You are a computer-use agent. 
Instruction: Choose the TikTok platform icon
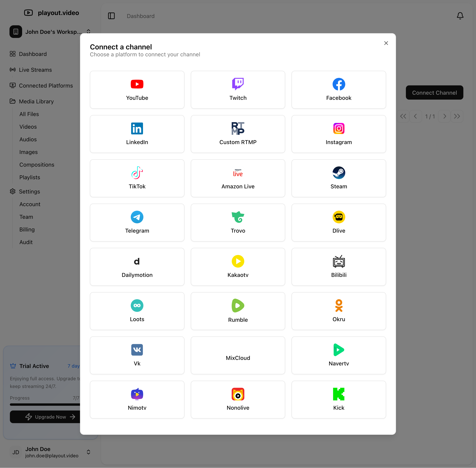pos(137,173)
